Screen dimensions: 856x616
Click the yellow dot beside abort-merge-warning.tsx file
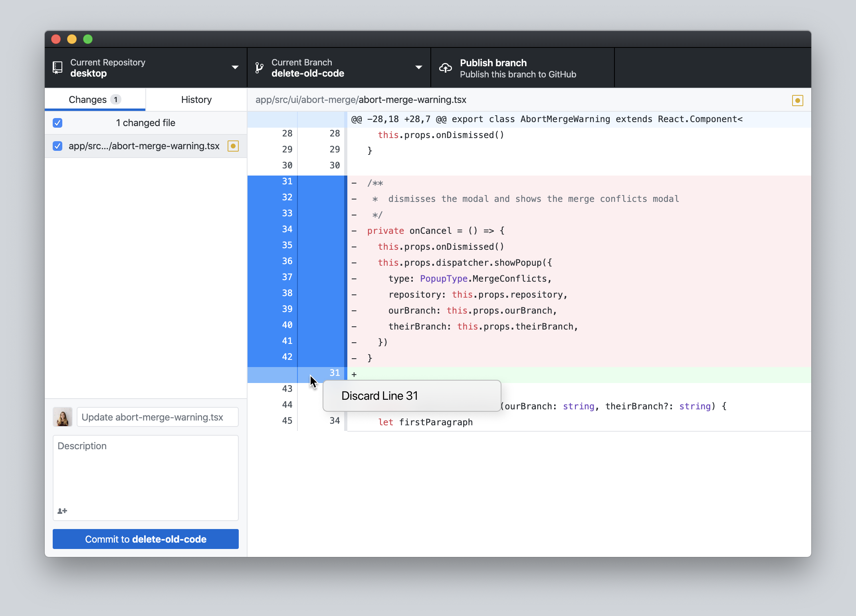(x=233, y=146)
